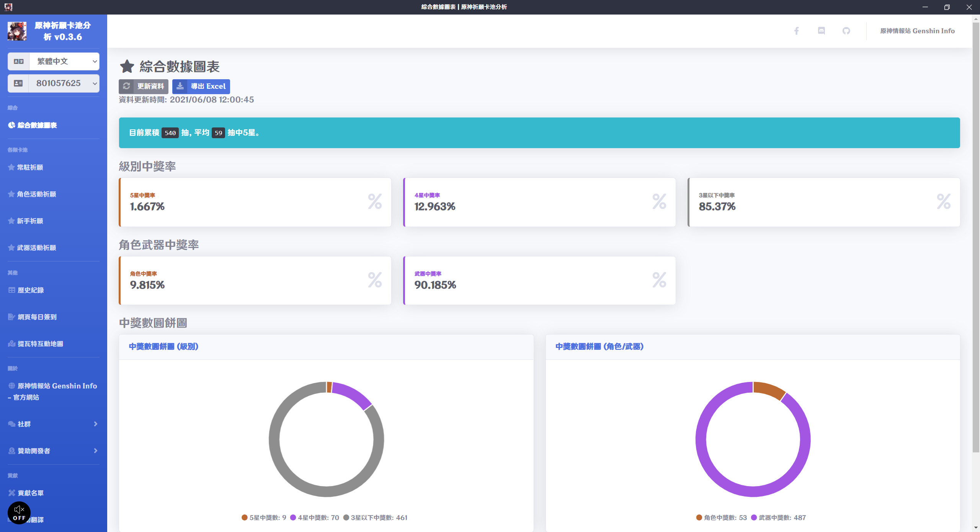This screenshot has width=980, height=532.
Task: Open the UID 801057625 dropdown
Action: (x=64, y=83)
